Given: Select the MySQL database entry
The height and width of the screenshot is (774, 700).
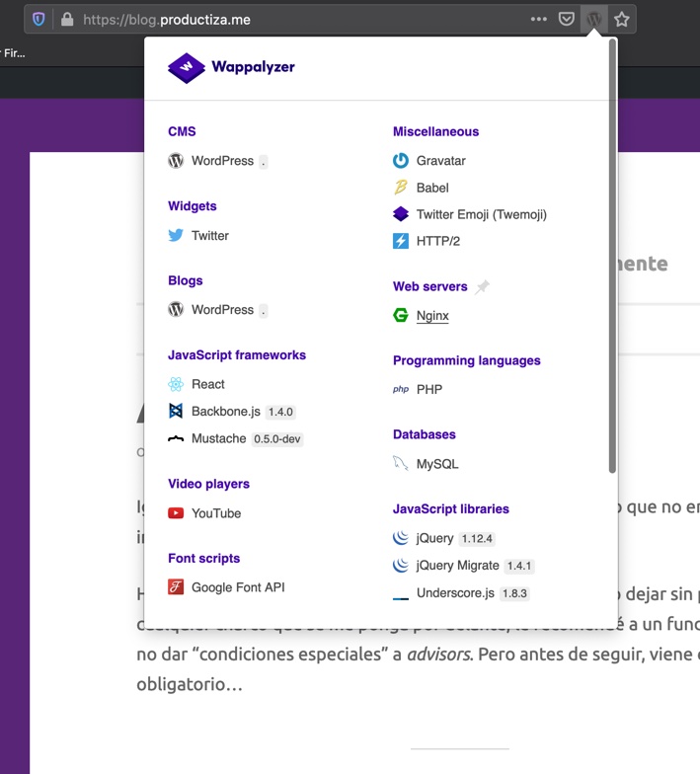Looking at the screenshot, I should (437, 464).
